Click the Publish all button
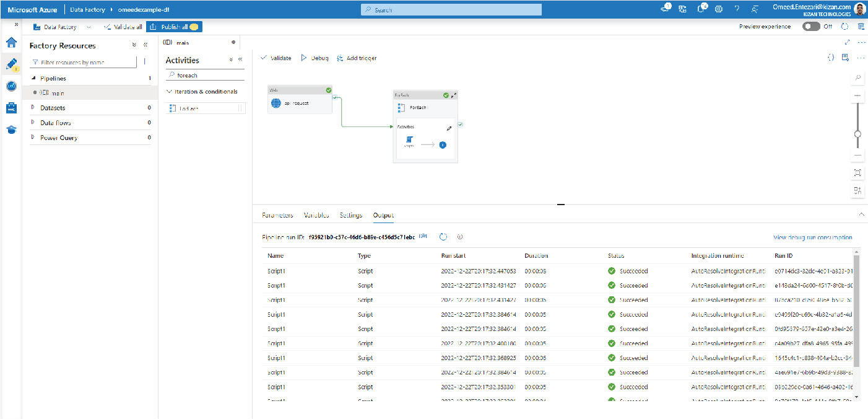 tap(174, 27)
